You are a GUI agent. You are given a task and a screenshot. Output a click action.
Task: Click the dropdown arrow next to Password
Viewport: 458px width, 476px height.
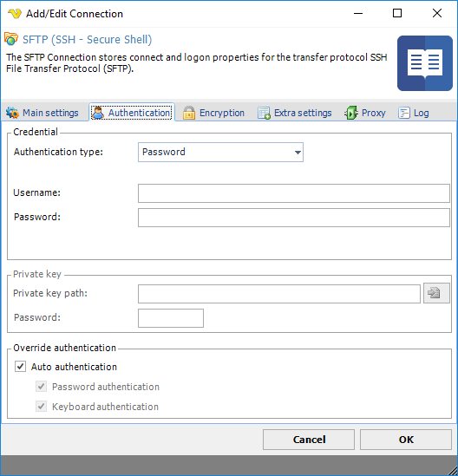pos(298,153)
